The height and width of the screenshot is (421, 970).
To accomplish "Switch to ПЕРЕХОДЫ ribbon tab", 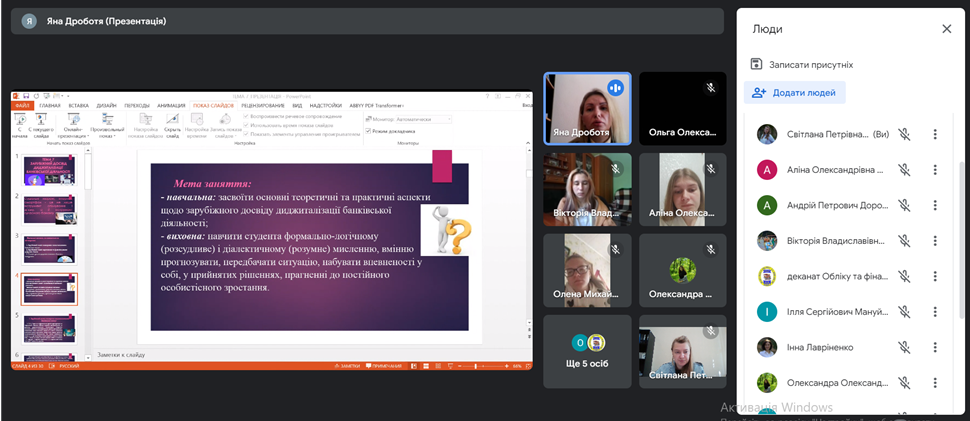I will 137,106.
